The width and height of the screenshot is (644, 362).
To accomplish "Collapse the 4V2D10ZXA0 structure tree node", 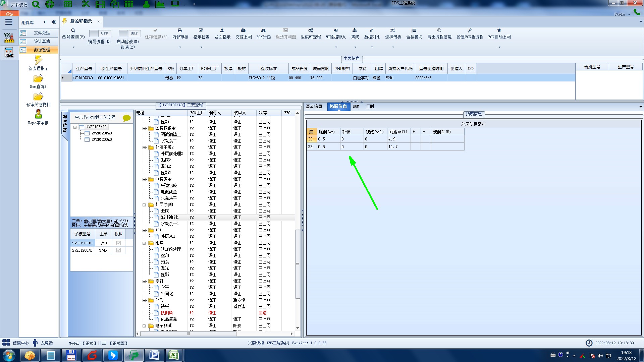I will tap(75, 127).
